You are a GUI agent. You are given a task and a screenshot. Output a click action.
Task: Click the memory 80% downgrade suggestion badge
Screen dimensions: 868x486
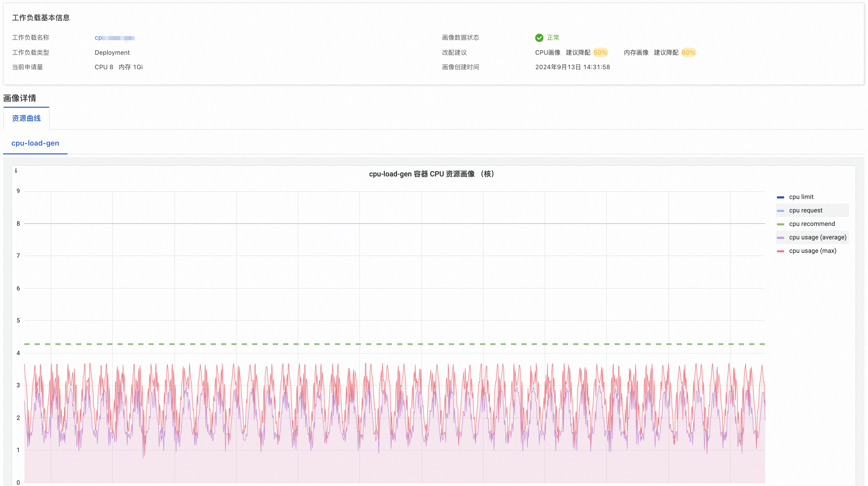tap(688, 53)
